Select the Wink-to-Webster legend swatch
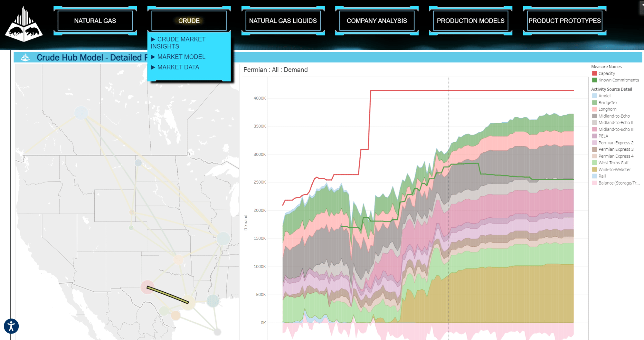 pos(594,169)
